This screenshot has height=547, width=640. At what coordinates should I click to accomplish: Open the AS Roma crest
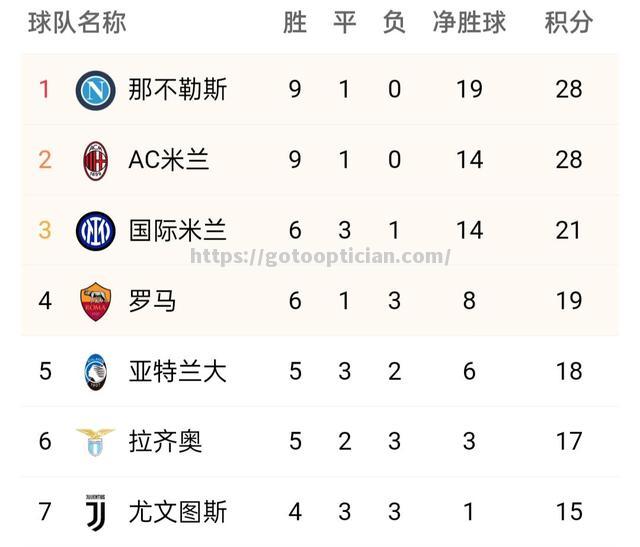96,302
